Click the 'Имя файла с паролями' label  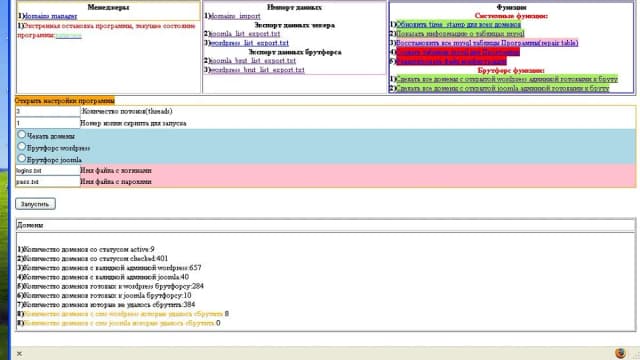click(116, 182)
